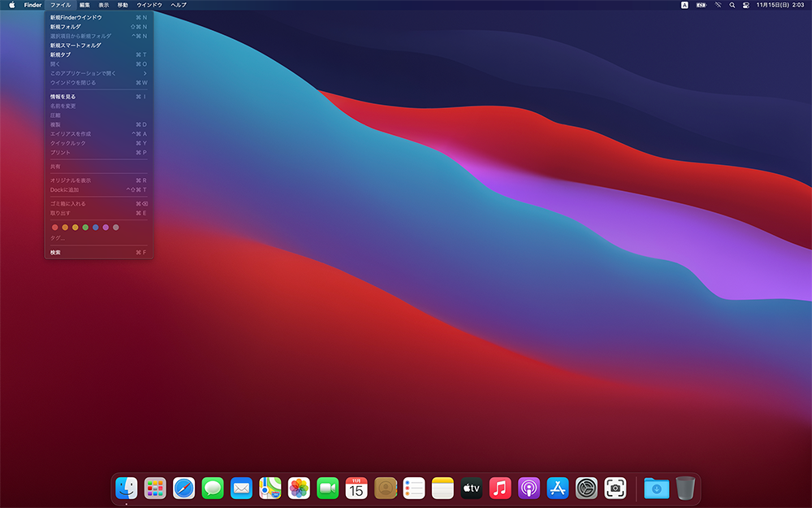Open Spotlight search magnifier in menu bar
This screenshot has height=508, width=812.
point(732,5)
